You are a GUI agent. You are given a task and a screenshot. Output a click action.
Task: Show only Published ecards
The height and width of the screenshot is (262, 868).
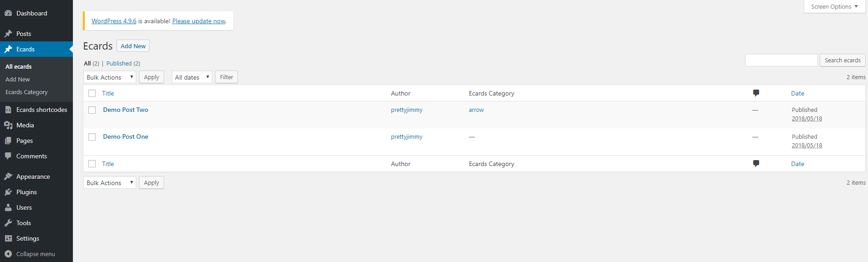(119, 63)
